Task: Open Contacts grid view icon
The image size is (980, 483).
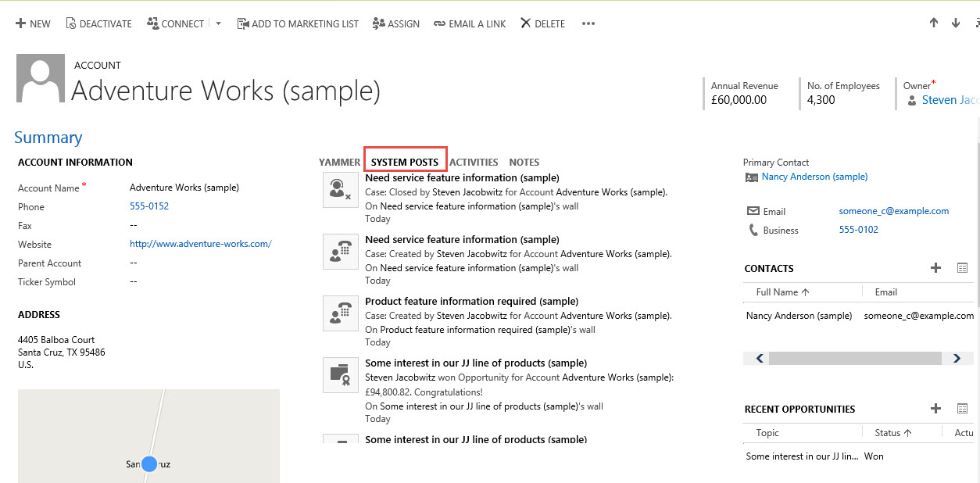Action: pos(962,268)
